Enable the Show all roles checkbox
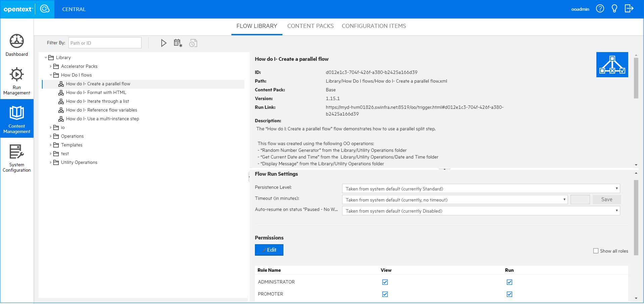Screen dimensions: 644x304 click(x=596, y=251)
